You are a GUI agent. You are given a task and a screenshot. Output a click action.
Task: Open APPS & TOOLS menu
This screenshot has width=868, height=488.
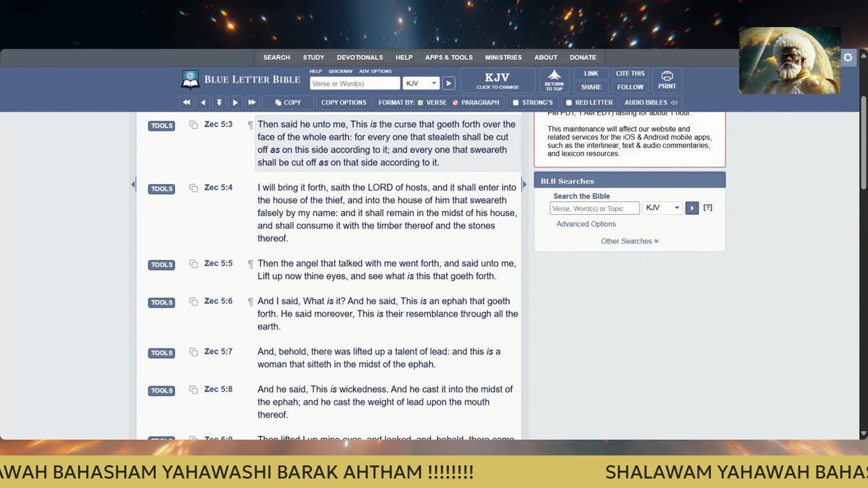449,58
